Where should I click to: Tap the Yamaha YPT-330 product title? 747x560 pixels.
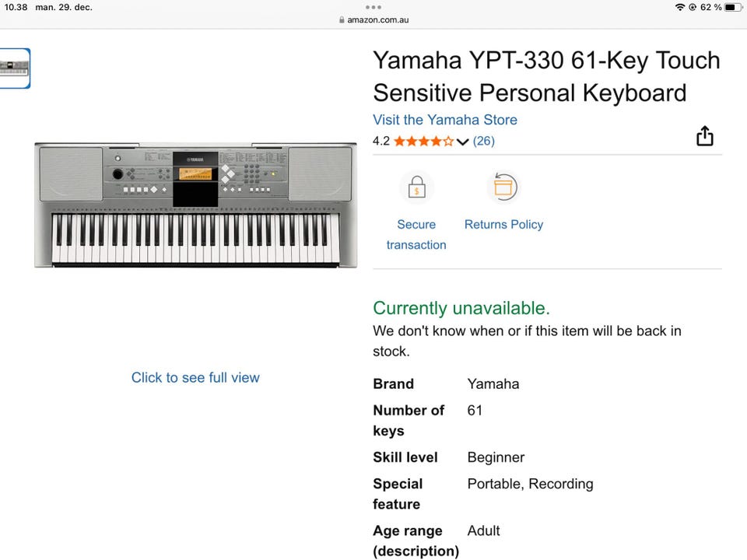click(x=546, y=76)
